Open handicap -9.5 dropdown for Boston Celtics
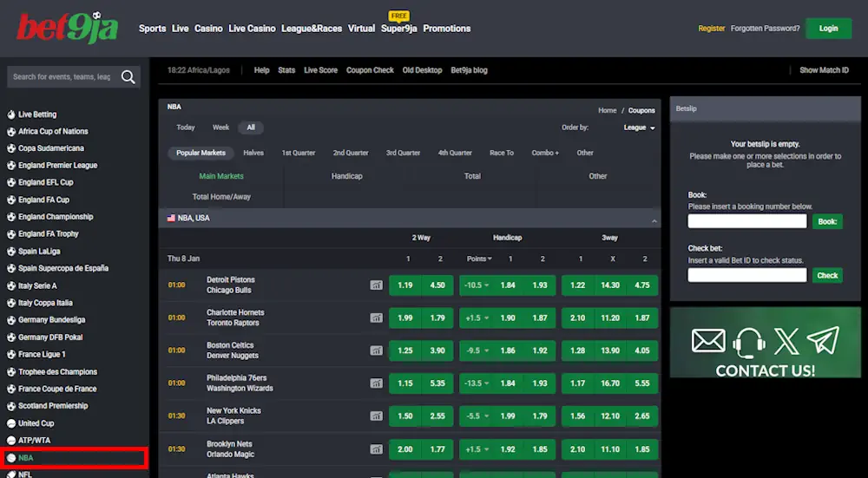The image size is (868, 478). (x=477, y=350)
